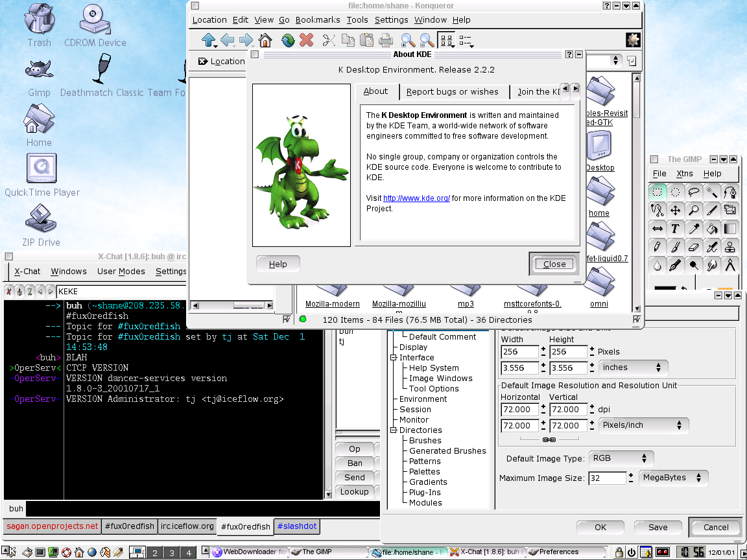The width and height of the screenshot is (747, 560).
Task: Open the Bookmarks menu in Konqueror
Action: pyautogui.click(x=318, y=19)
